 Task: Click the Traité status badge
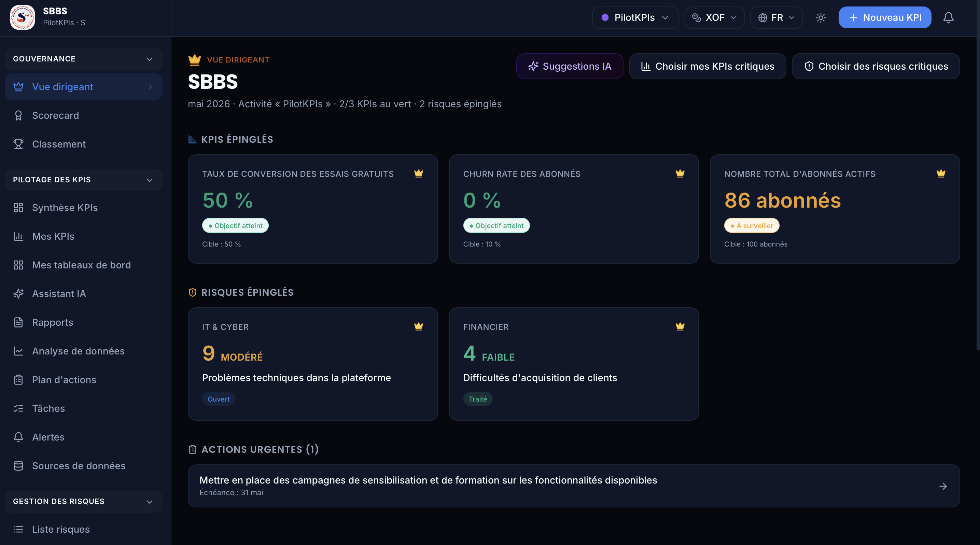[478, 399]
